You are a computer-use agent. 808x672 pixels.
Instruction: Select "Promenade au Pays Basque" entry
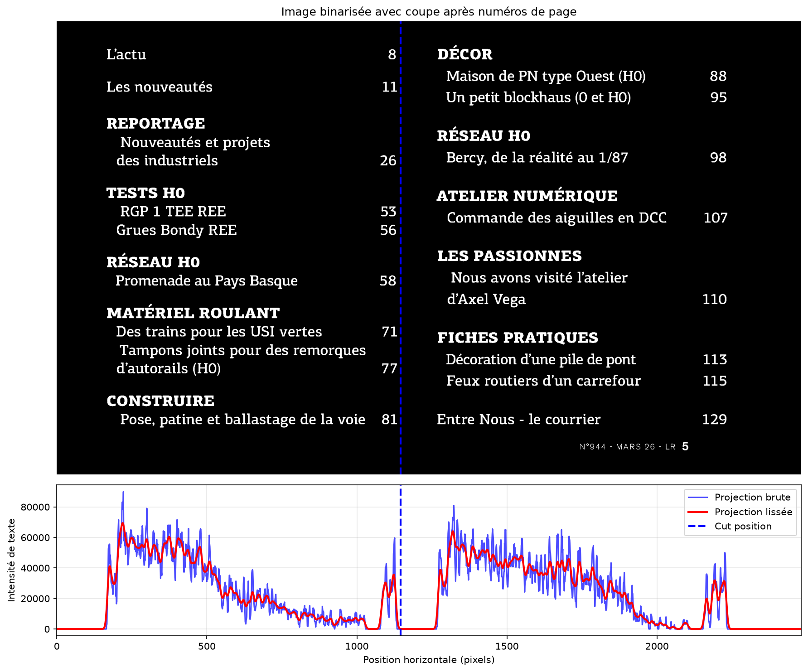(x=206, y=281)
